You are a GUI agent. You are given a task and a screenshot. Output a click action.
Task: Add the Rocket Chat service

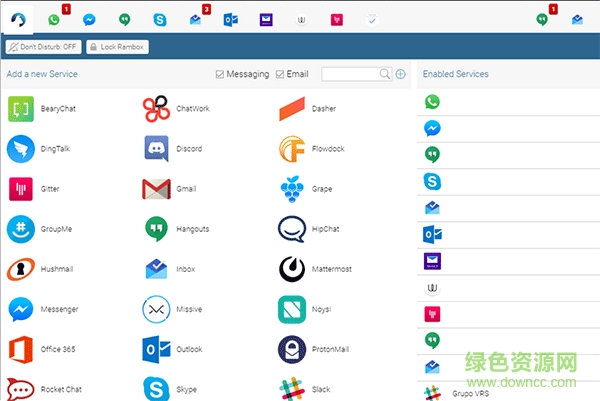44,389
